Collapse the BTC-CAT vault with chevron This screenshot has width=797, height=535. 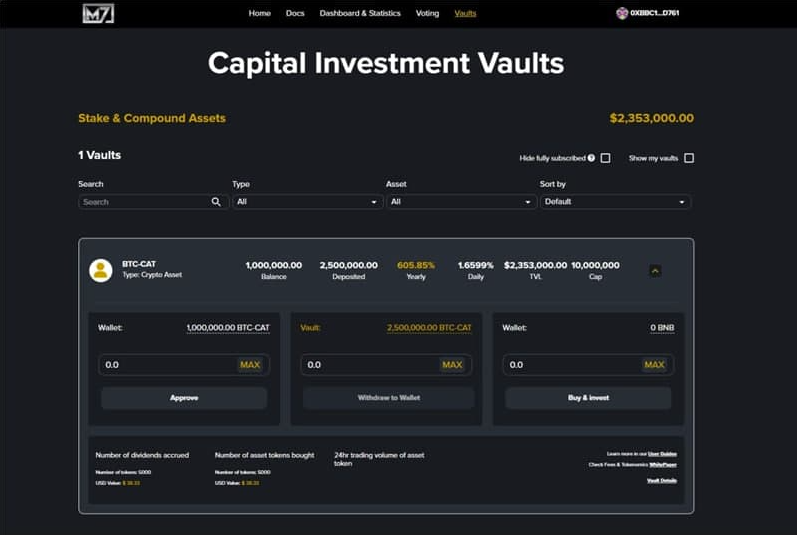tap(655, 271)
